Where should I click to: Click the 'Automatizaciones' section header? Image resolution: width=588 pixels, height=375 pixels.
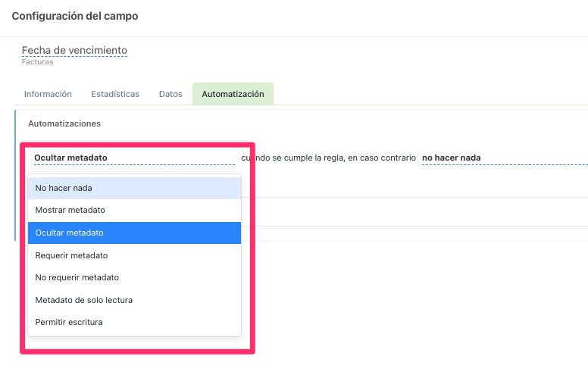click(64, 123)
